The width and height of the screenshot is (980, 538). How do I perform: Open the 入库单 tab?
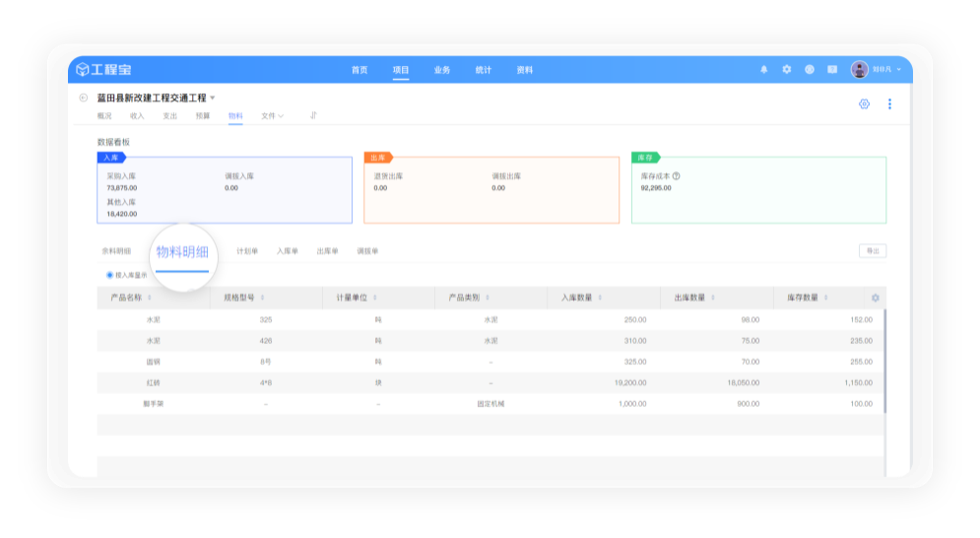pos(287,251)
